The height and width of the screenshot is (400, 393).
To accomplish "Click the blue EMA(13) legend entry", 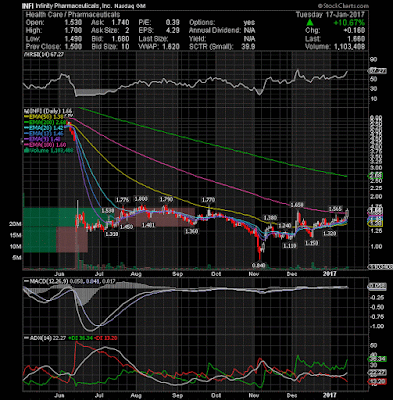I will (44, 133).
